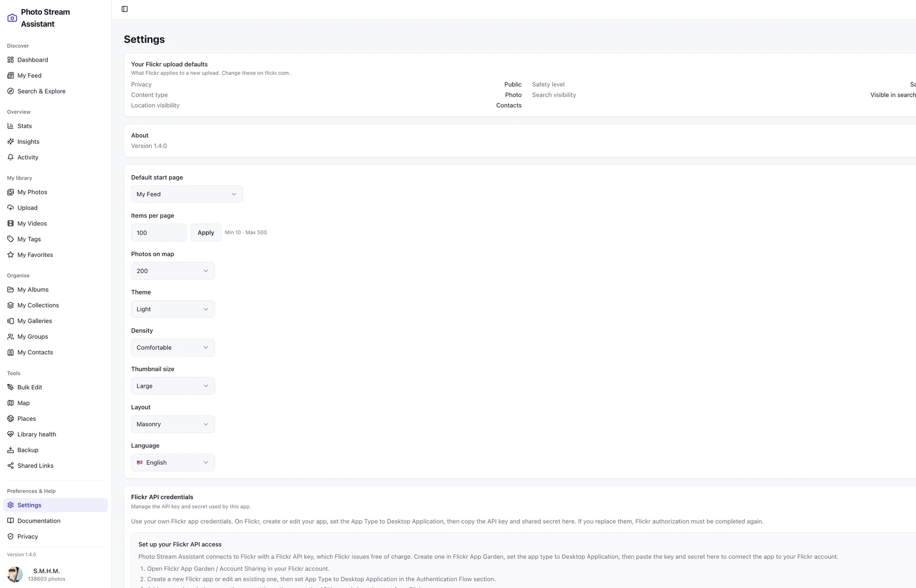
Task: Click the Documentation book icon
Action: 11,521
